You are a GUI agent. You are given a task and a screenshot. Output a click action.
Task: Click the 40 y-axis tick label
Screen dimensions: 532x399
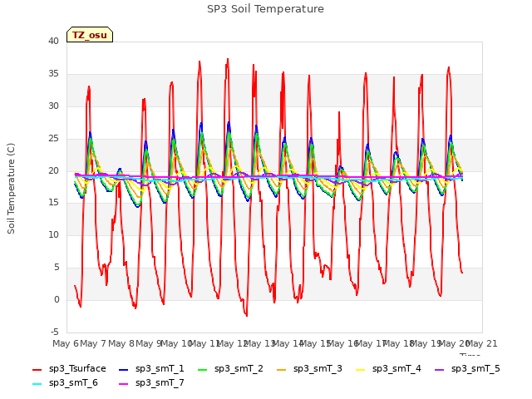[x=53, y=42]
